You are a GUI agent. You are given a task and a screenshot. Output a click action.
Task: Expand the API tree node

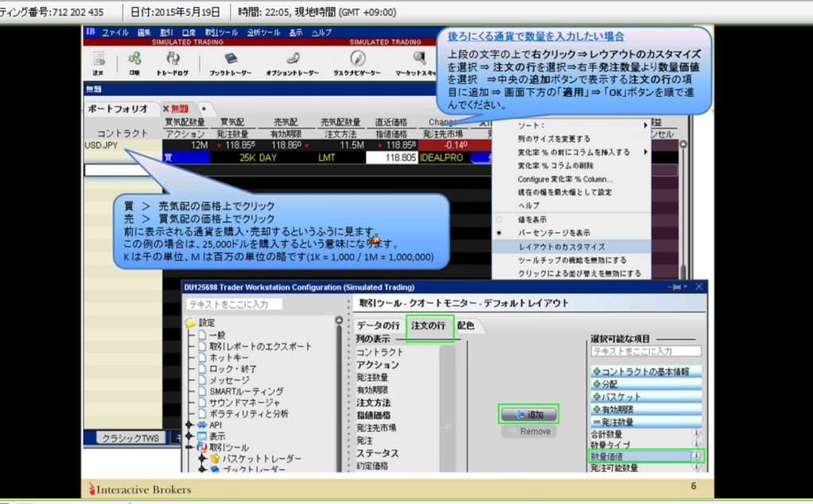coord(190,425)
